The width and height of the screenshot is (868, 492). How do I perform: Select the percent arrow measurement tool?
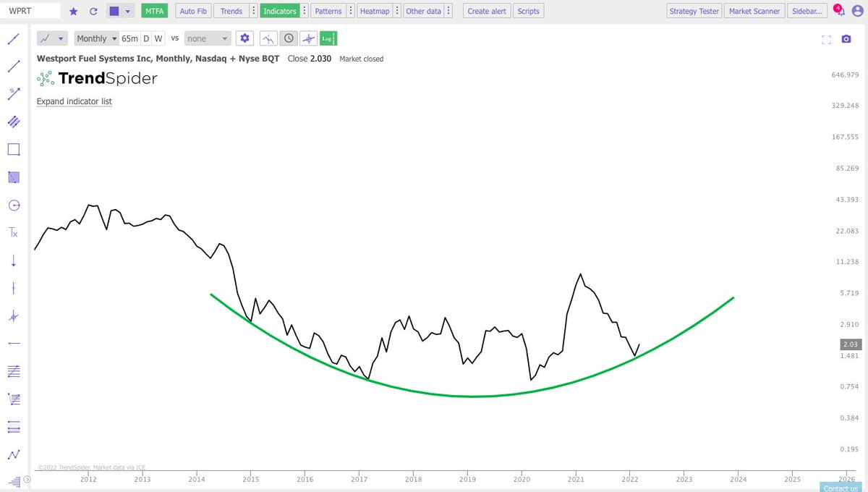(13, 94)
